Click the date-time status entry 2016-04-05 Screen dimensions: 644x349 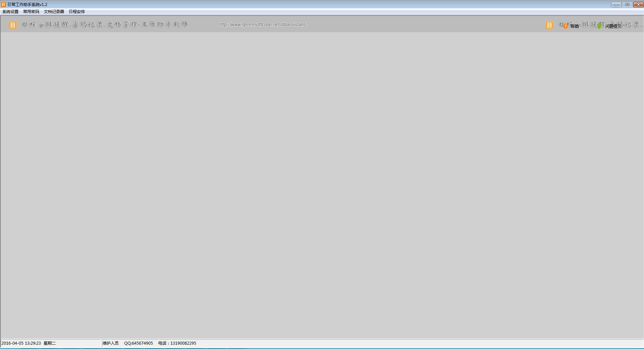(x=21, y=343)
